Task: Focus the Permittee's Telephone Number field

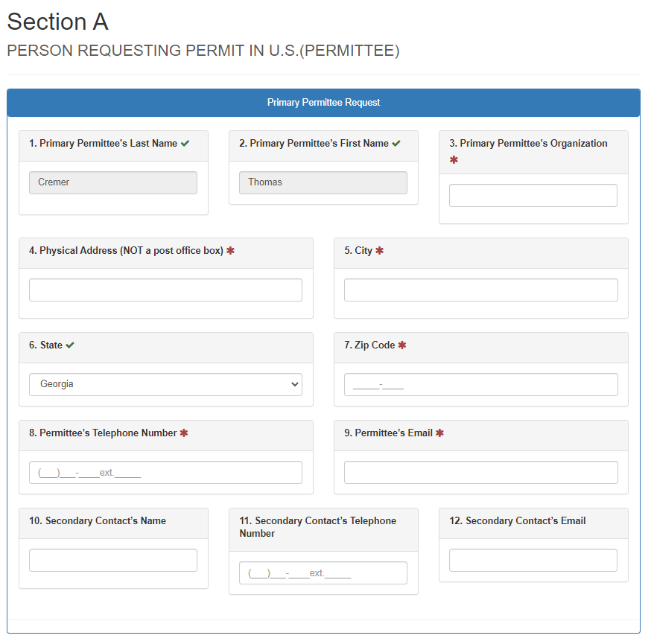Action: [165, 472]
